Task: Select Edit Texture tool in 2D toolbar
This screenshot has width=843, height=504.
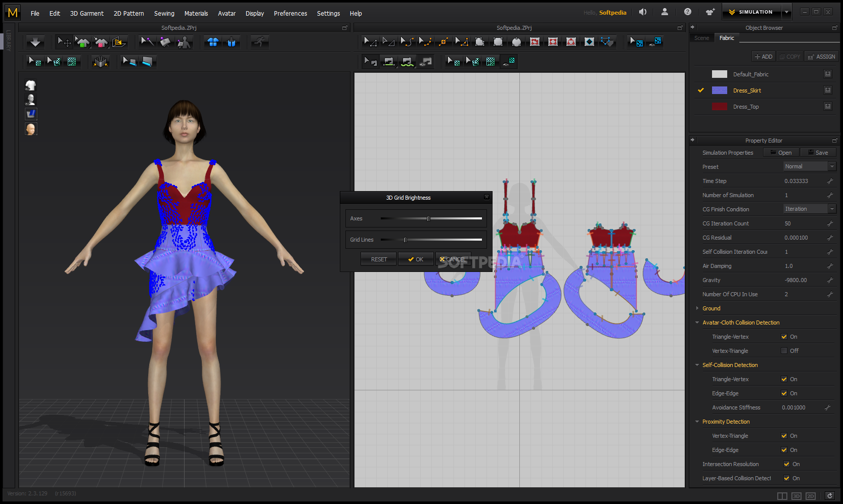Action: click(x=454, y=62)
